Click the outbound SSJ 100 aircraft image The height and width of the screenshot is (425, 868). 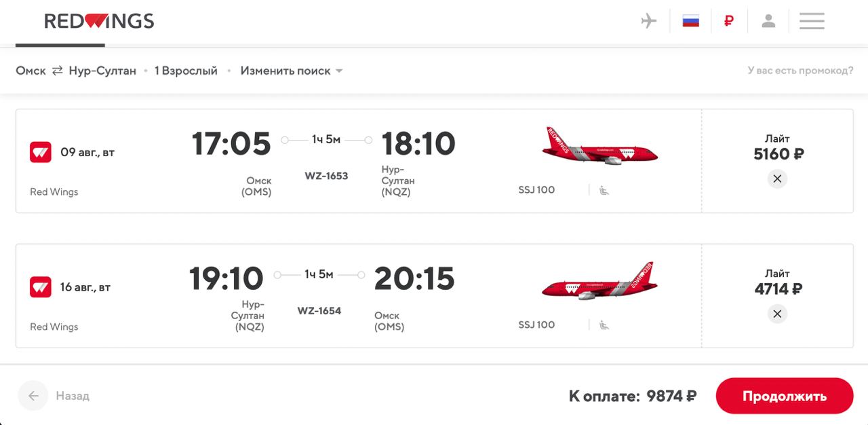(599, 145)
